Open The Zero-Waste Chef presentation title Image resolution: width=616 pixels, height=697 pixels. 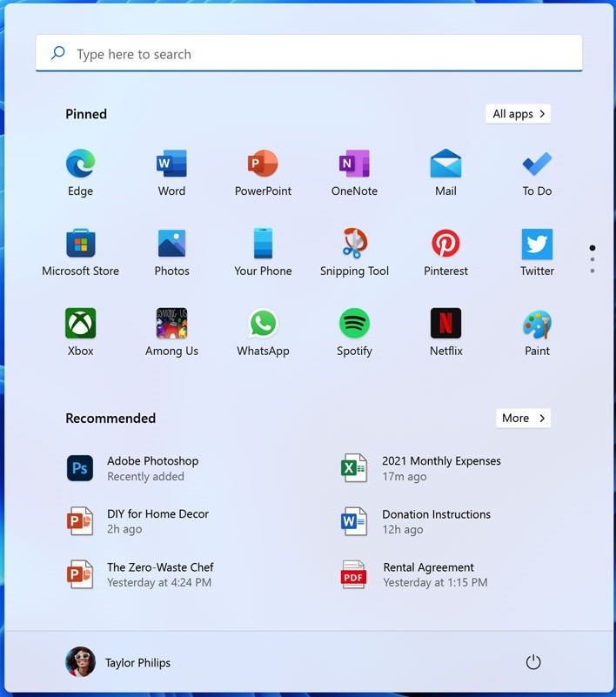pos(160,567)
